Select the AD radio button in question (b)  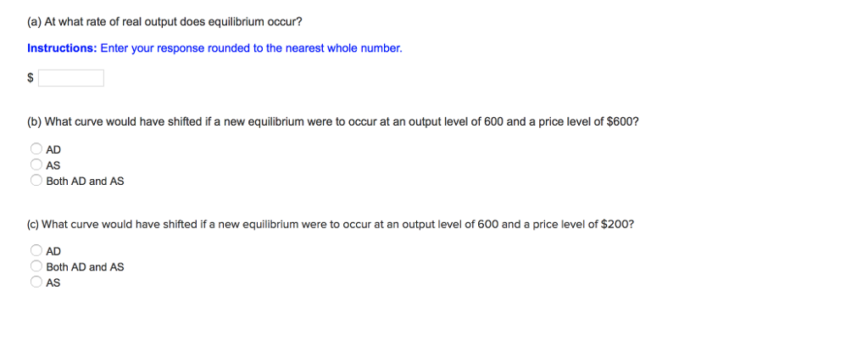(36, 149)
